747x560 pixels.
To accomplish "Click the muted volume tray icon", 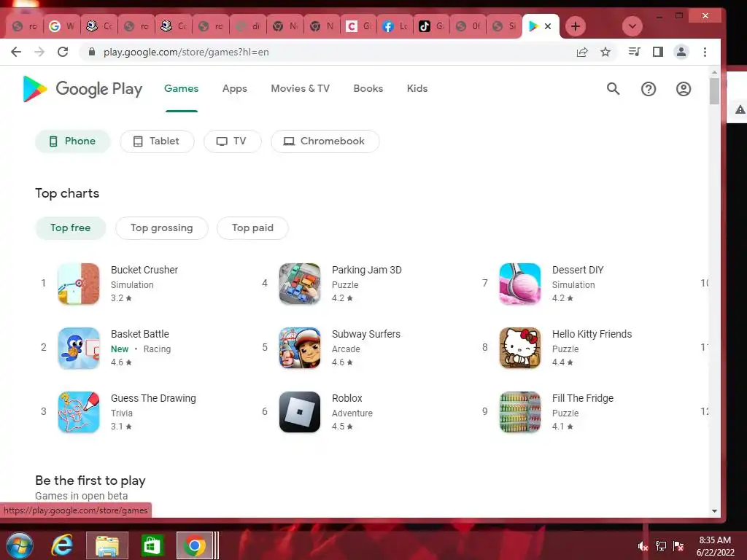I will pyautogui.click(x=643, y=546).
